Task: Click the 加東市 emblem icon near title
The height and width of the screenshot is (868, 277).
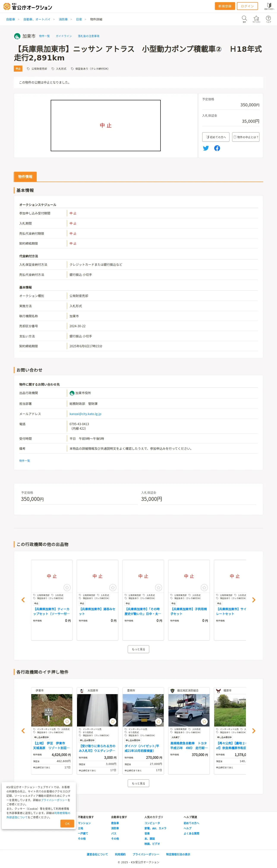Action: pos(17,36)
